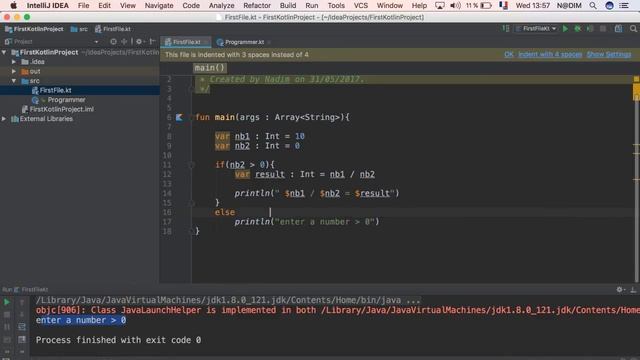Image resolution: width=640 pixels, height=360 pixels.
Task: Click Show Settings link
Action: pos(609,54)
